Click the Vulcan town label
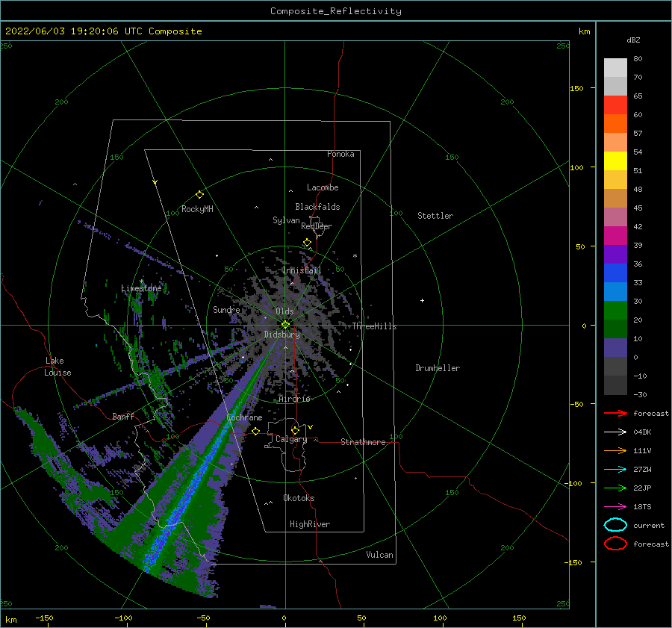 (379, 555)
